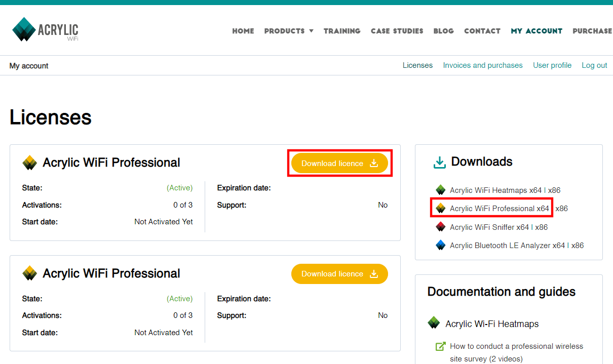Click the second license card's product icon
613x364 pixels.
30,273
